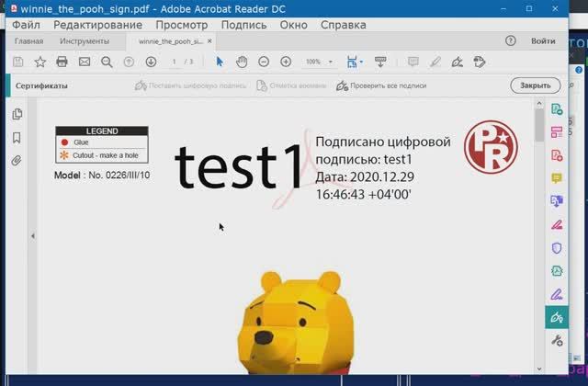Click Поставить цифровую подпись
This screenshot has width=588, height=386.
pyautogui.click(x=190, y=85)
